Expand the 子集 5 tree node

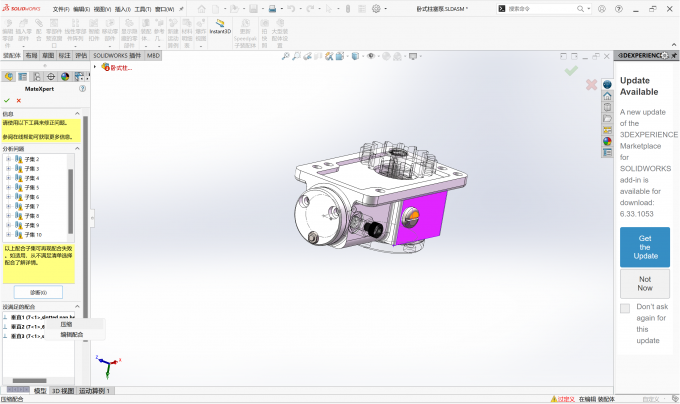point(8,187)
